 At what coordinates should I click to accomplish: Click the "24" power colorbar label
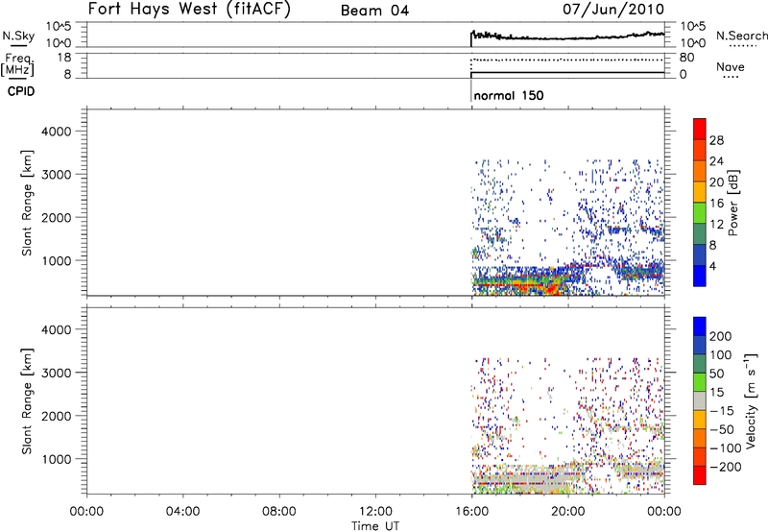(716, 161)
